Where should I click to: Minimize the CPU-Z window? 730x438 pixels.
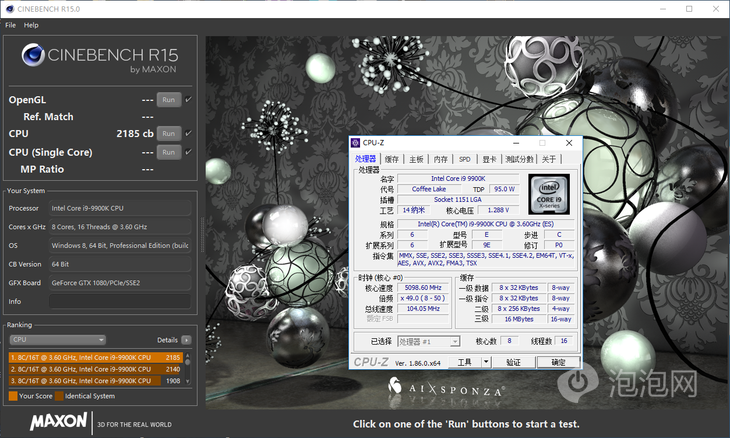[x=516, y=143]
